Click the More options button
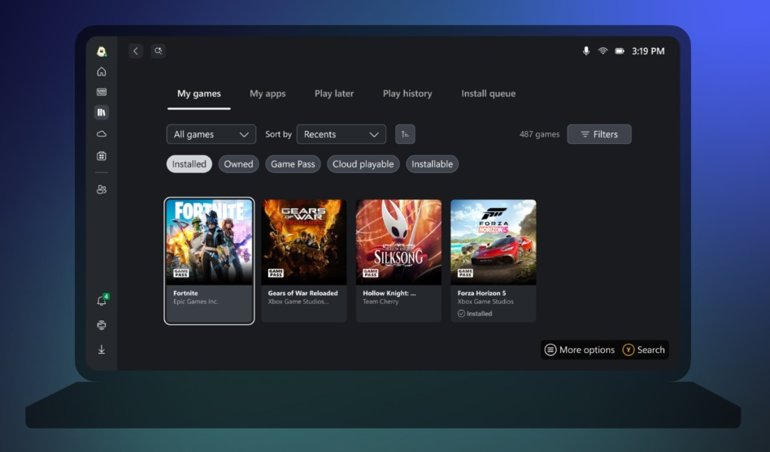770x452 pixels. 579,350
